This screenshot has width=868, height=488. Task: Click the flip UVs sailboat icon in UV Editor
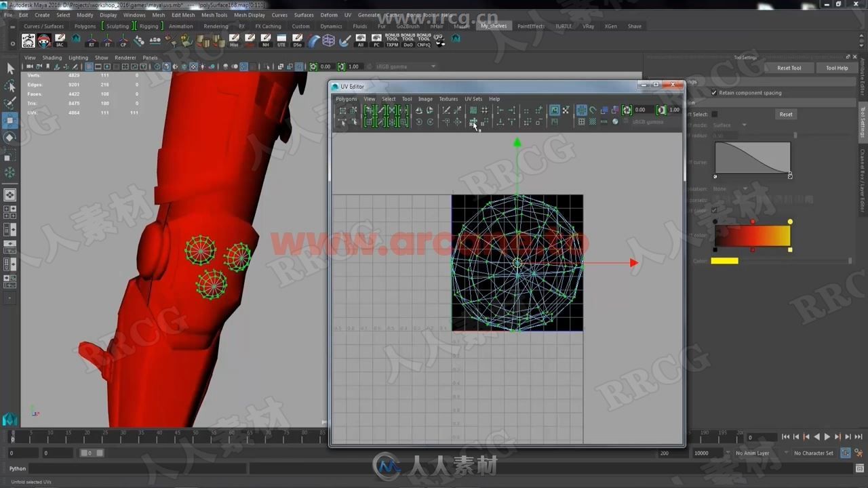click(x=419, y=110)
